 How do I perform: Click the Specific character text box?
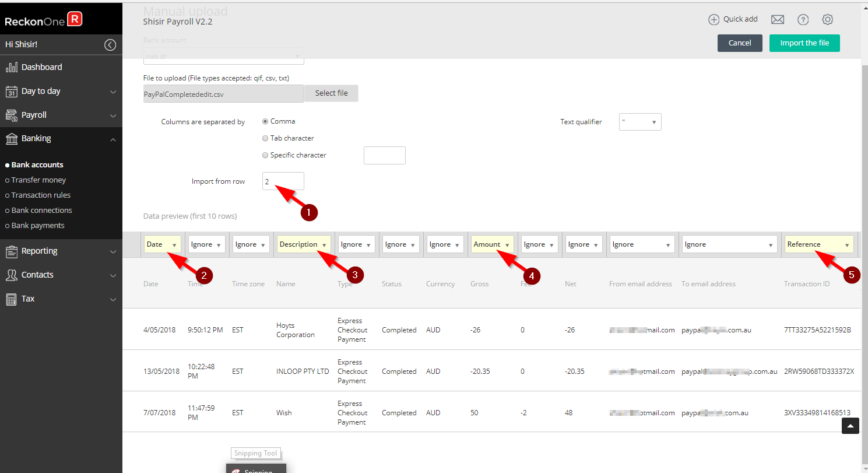point(385,156)
